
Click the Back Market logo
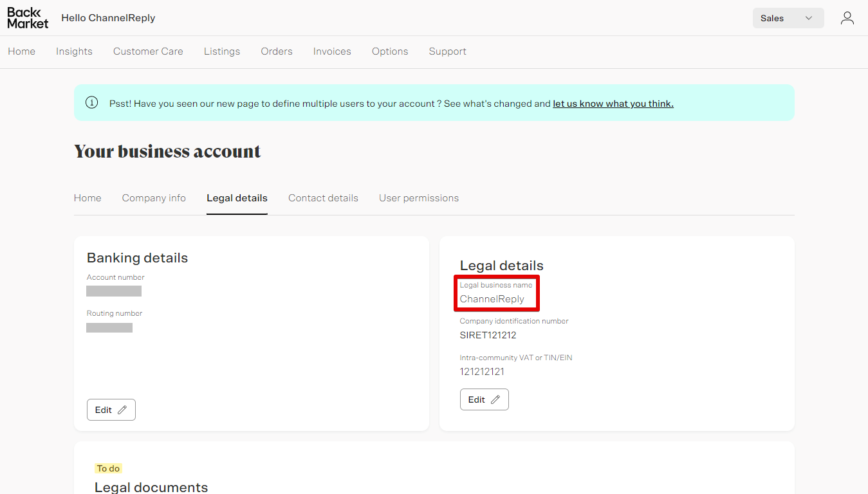coord(28,18)
